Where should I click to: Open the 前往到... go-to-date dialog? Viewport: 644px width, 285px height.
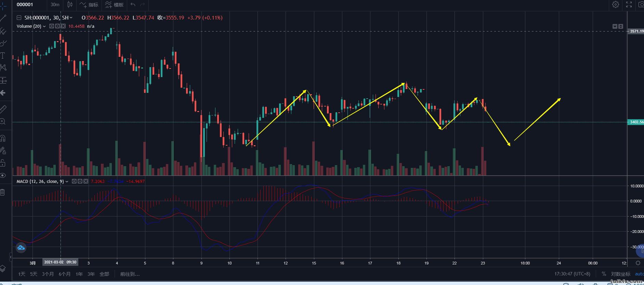click(130, 274)
